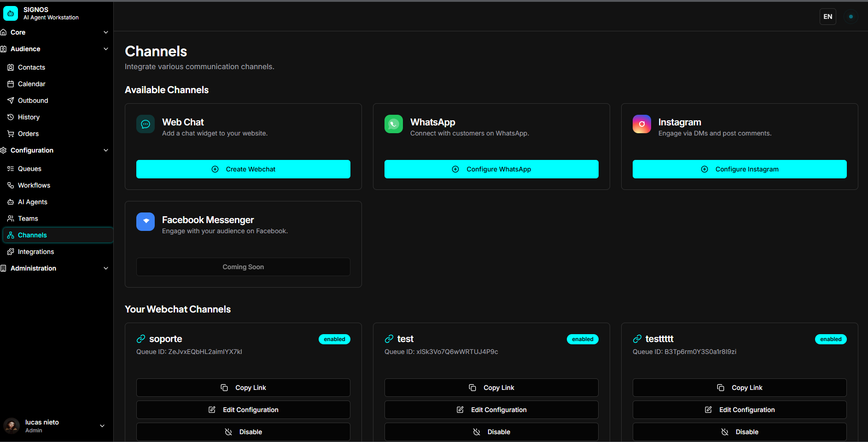Viewport: 868px width, 442px height.
Task: Expand the Administration section
Action: (x=106, y=268)
